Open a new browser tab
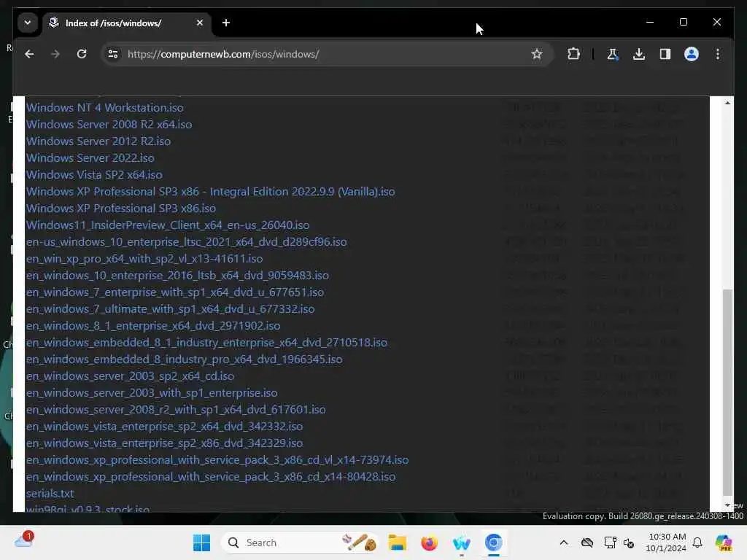This screenshot has height=560, width=747. (x=226, y=23)
